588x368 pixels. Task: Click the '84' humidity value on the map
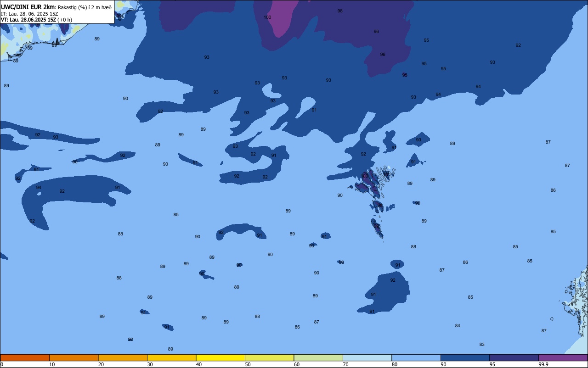click(458, 326)
